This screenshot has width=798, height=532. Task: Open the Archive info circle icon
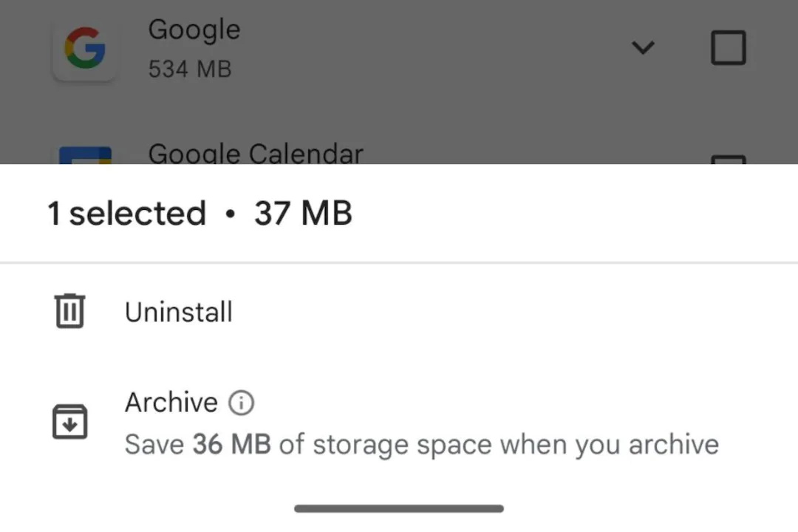[x=241, y=403]
